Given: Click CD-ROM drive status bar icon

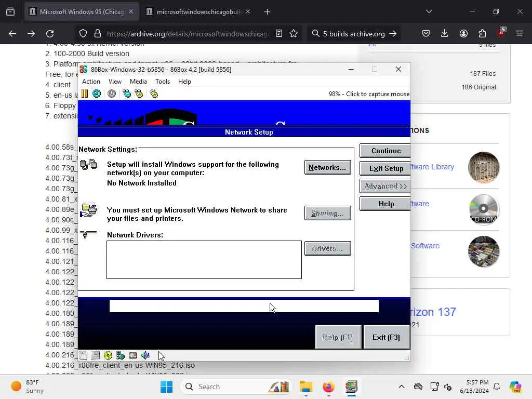Looking at the screenshot, I should coord(108,355).
